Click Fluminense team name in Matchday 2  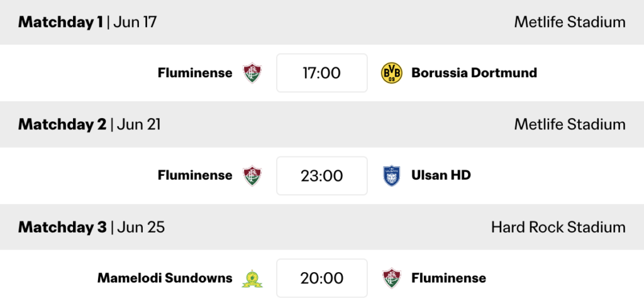coord(195,175)
